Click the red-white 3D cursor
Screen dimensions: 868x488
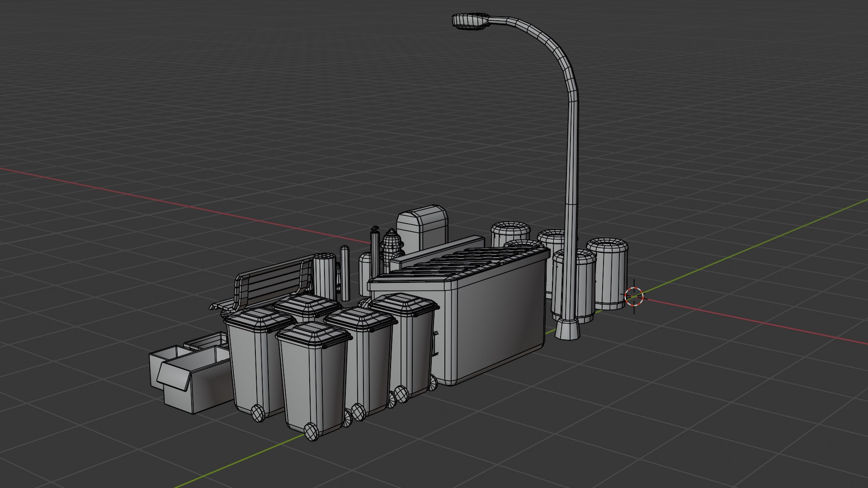634,296
